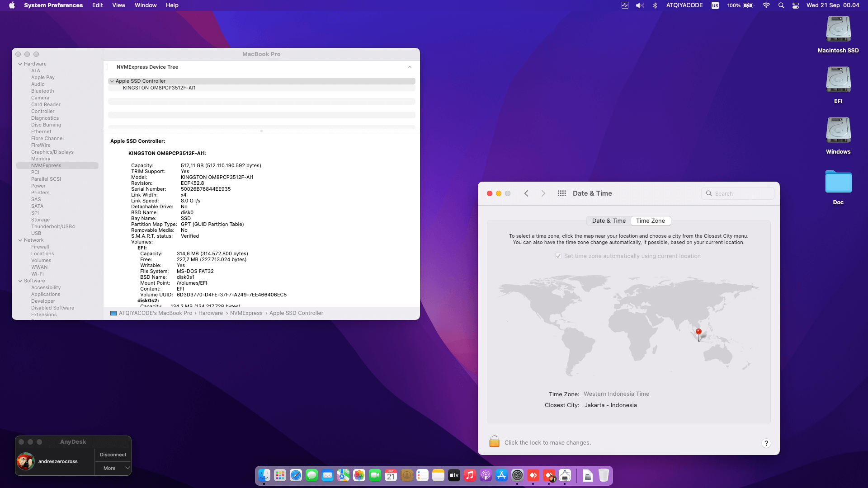The height and width of the screenshot is (488, 868).
Task: Open the AnyDesk More dropdown
Action: coord(113,468)
